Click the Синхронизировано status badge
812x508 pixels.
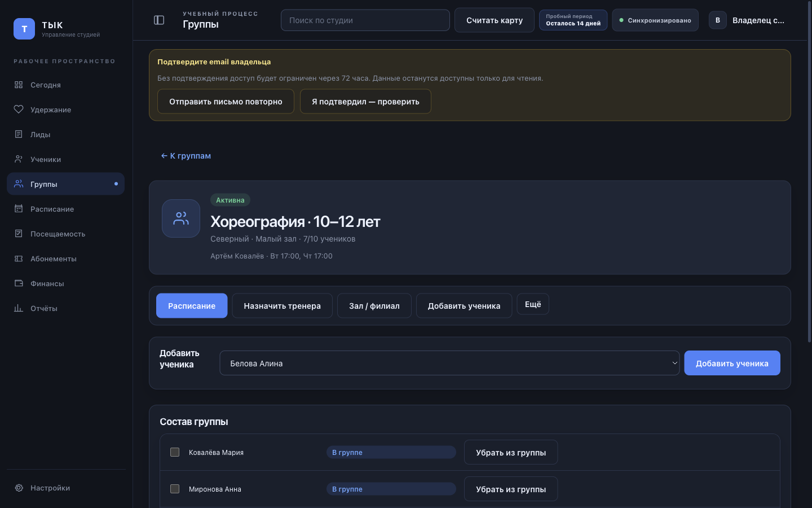(655, 20)
